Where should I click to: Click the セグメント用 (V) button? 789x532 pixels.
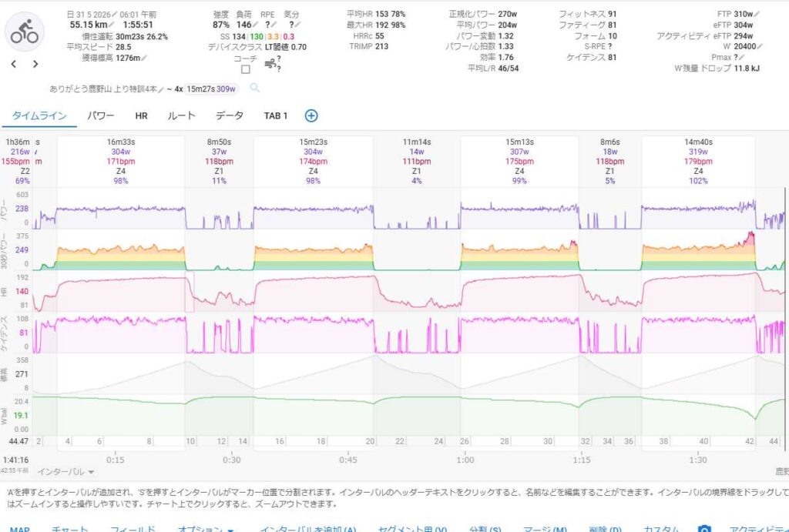(412, 529)
